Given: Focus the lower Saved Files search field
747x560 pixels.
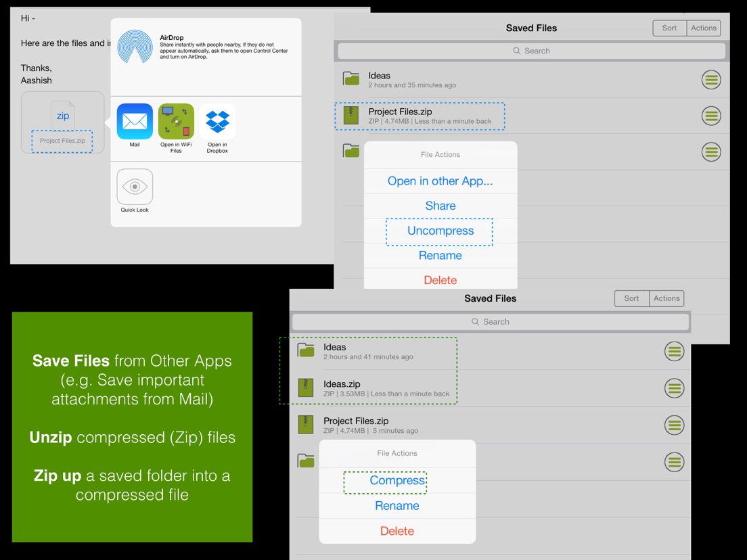Looking at the screenshot, I should [x=490, y=322].
